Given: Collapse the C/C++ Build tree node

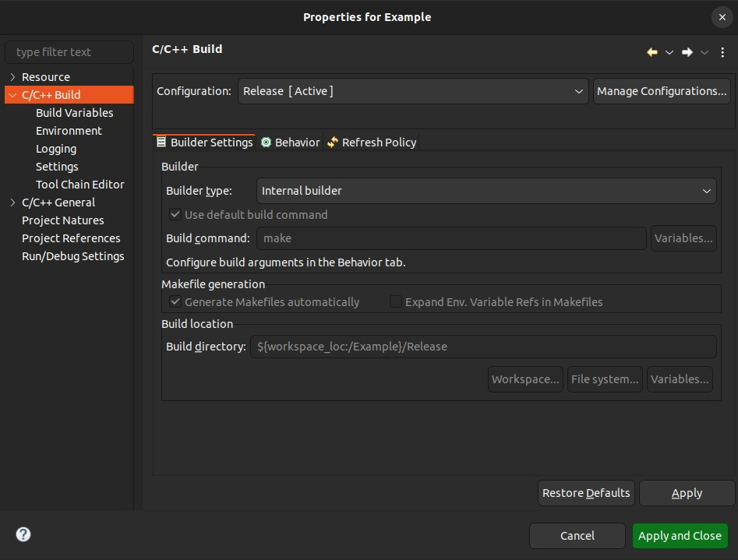Looking at the screenshot, I should point(12,94).
